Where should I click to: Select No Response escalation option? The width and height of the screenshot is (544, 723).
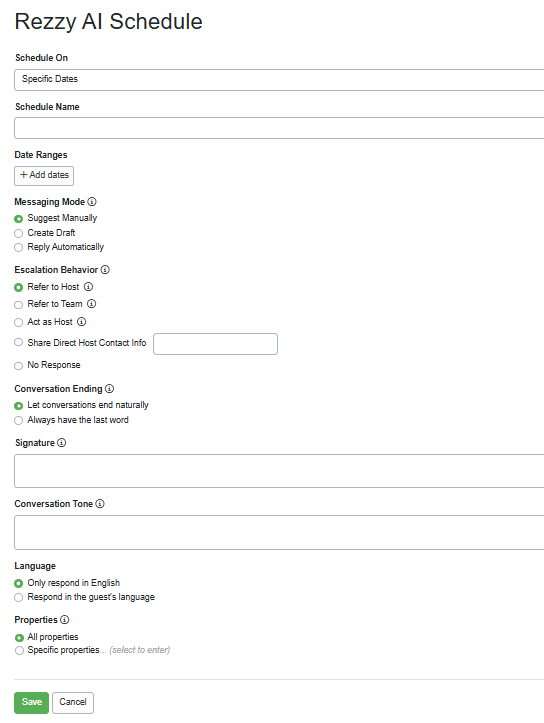tap(18, 366)
